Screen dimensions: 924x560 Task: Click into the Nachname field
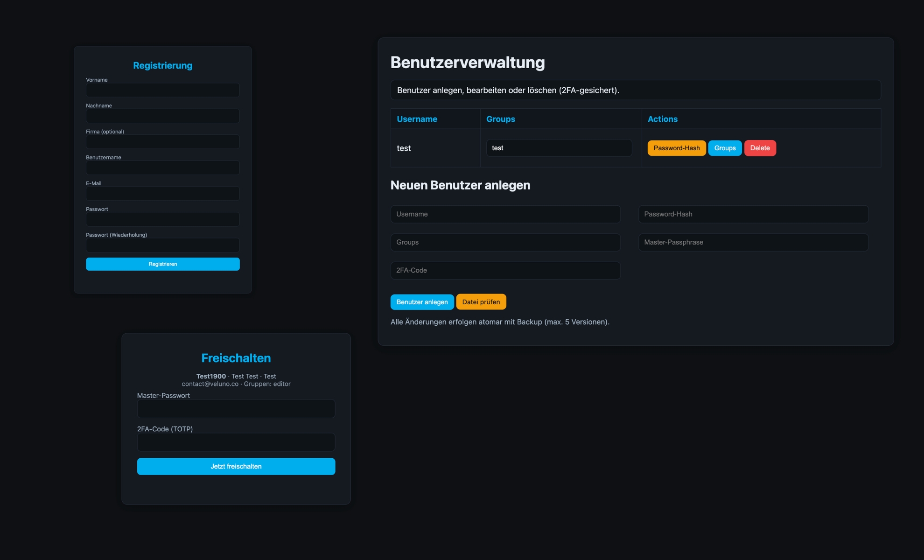(162, 116)
